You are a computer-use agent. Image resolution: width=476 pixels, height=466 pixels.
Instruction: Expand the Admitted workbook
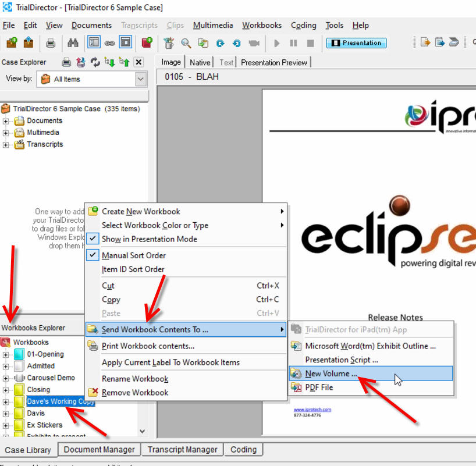point(5,367)
